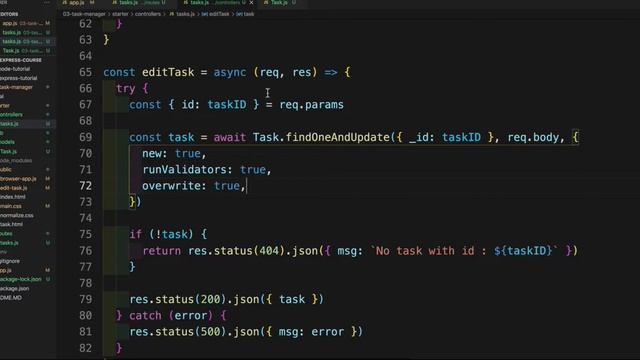Click the overwrite option on line 72
640x360 pixels.
[174, 186]
